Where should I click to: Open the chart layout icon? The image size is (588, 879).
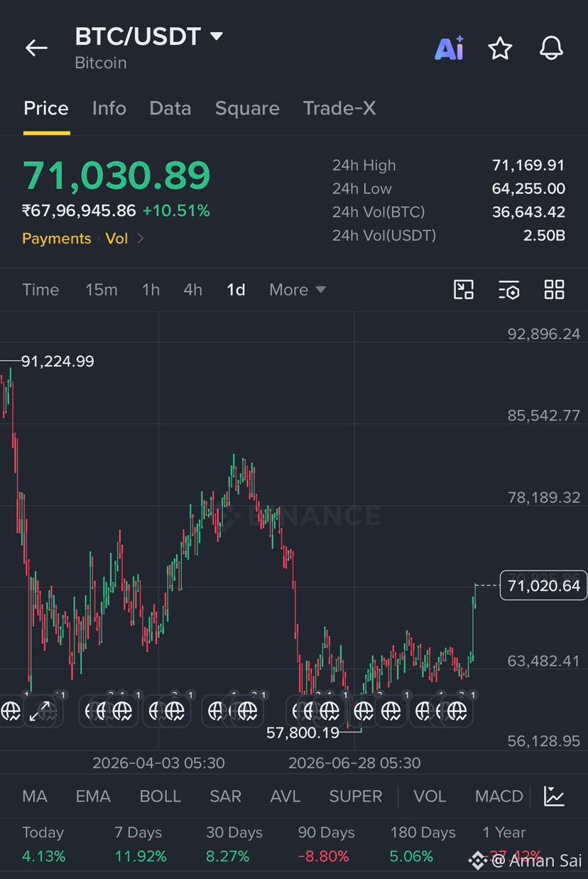[x=464, y=289]
